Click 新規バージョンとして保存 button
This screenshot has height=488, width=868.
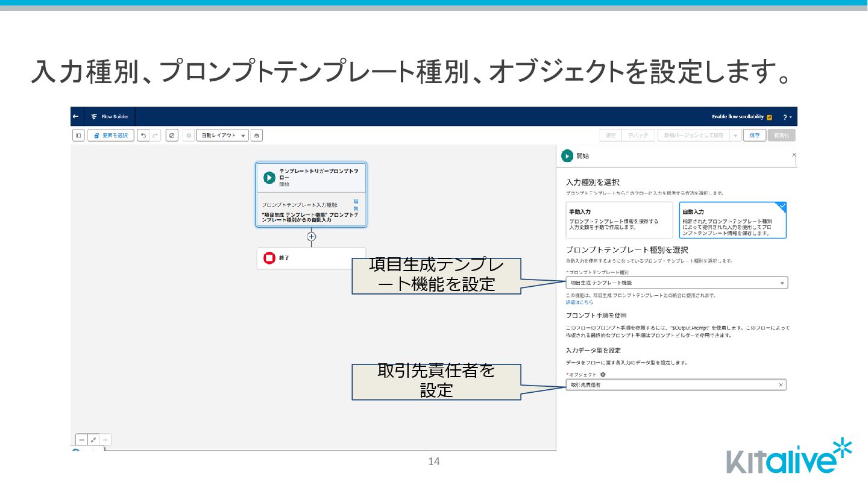click(693, 136)
